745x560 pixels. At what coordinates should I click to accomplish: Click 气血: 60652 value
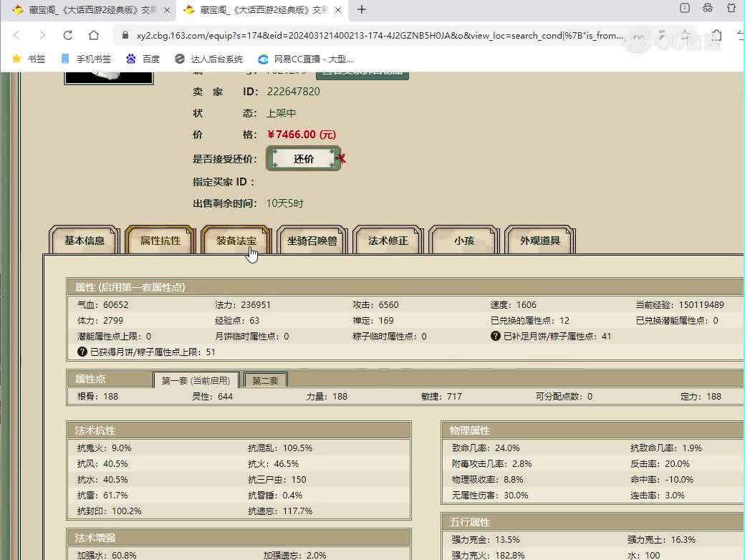tap(103, 305)
